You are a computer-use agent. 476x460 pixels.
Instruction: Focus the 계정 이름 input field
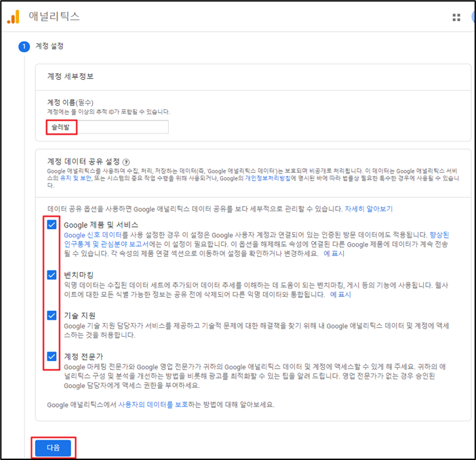click(x=107, y=127)
